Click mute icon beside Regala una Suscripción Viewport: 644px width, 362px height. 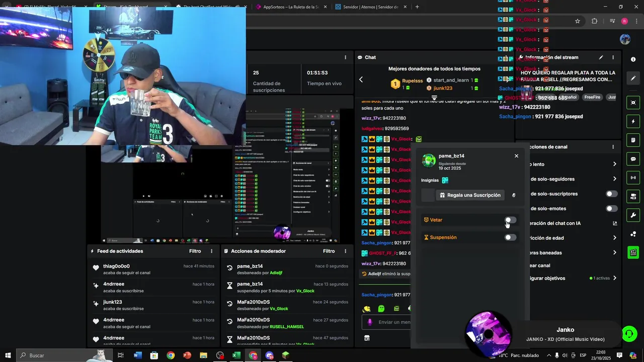coord(514,195)
